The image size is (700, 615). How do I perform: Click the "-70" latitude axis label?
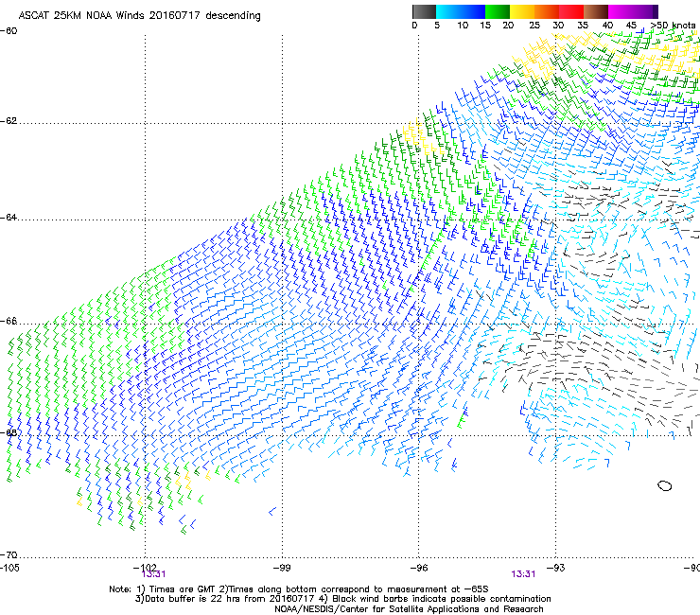click(9, 555)
